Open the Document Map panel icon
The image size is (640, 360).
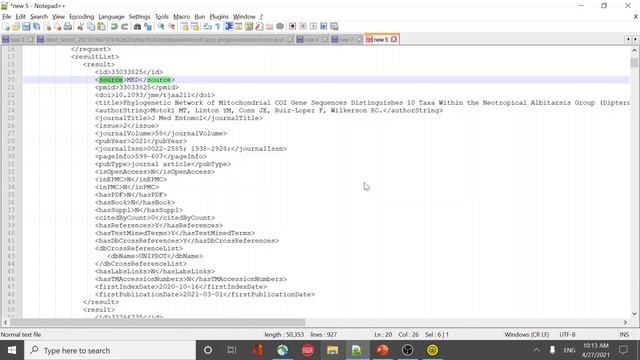click(x=249, y=27)
